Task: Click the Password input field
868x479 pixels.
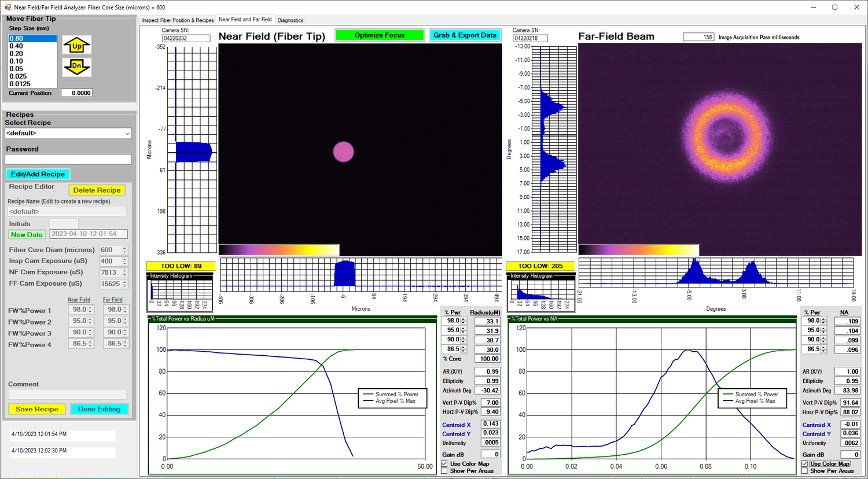Action: pyautogui.click(x=68, y=159)
